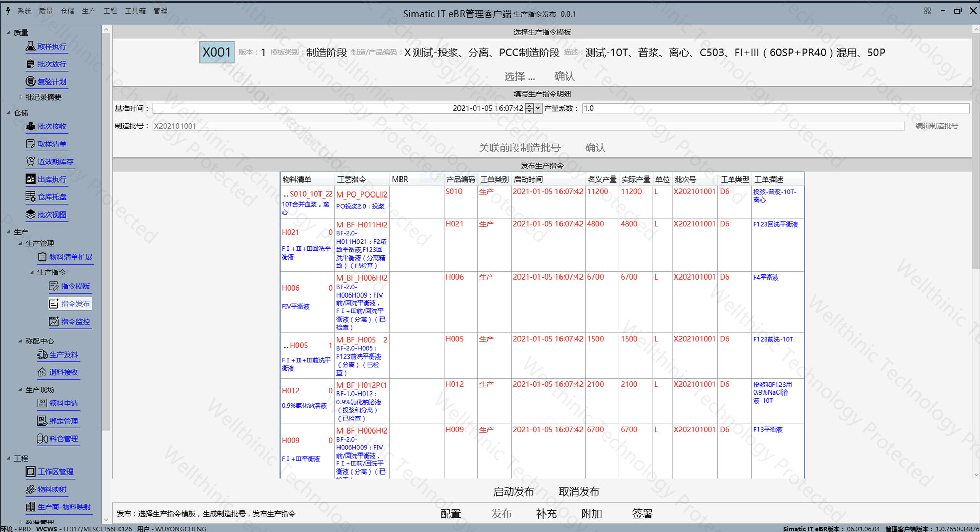Open 取样执行 sampling execution icon

coord(31,46)
